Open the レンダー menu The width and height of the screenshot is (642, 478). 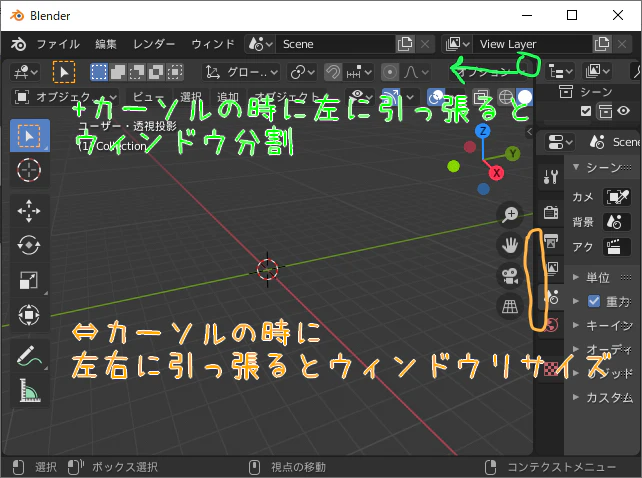point(154,44)
